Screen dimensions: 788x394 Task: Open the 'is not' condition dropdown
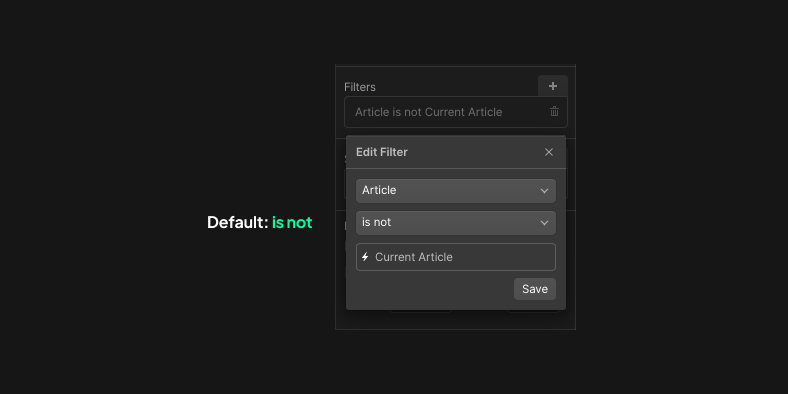click(456, 223)
